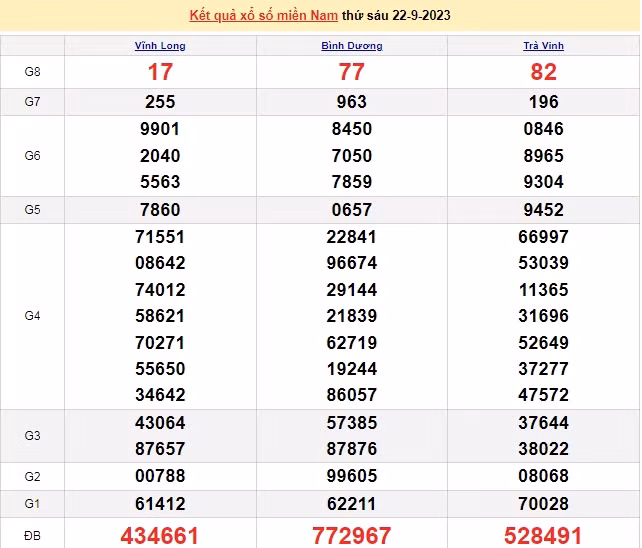642x548 pixels.
Task: Select the special prize 772967
Action: (351, 536)
